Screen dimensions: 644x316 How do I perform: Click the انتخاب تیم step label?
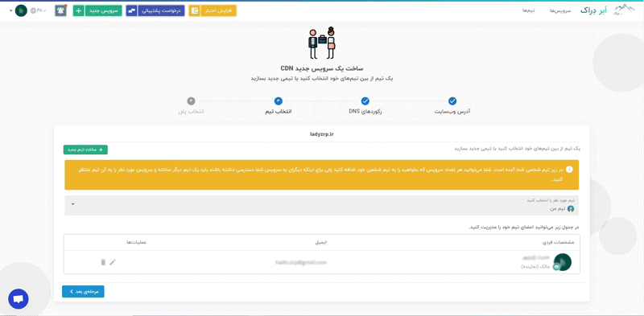[278, 112]
